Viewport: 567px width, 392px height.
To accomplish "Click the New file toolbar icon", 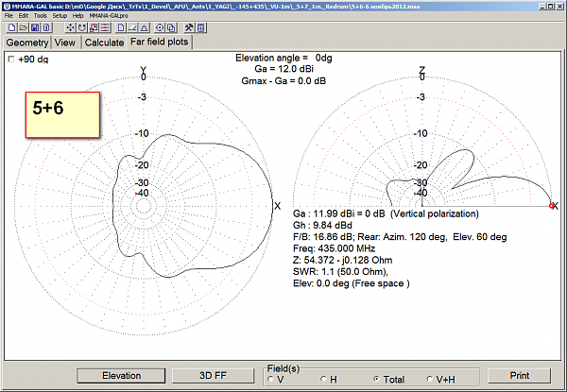I will click(12, 27).
